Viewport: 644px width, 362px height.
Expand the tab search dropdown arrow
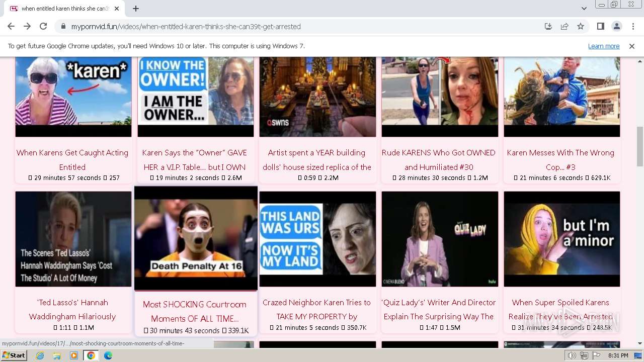[584, 9]
